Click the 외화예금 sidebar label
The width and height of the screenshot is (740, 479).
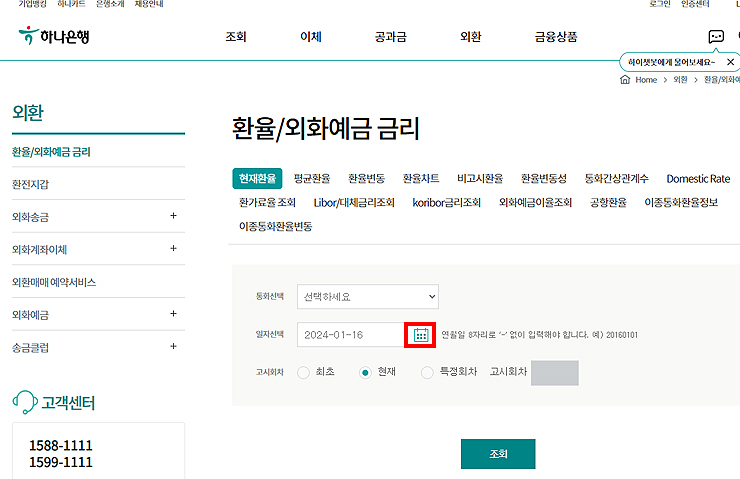[x=30, y=315]
